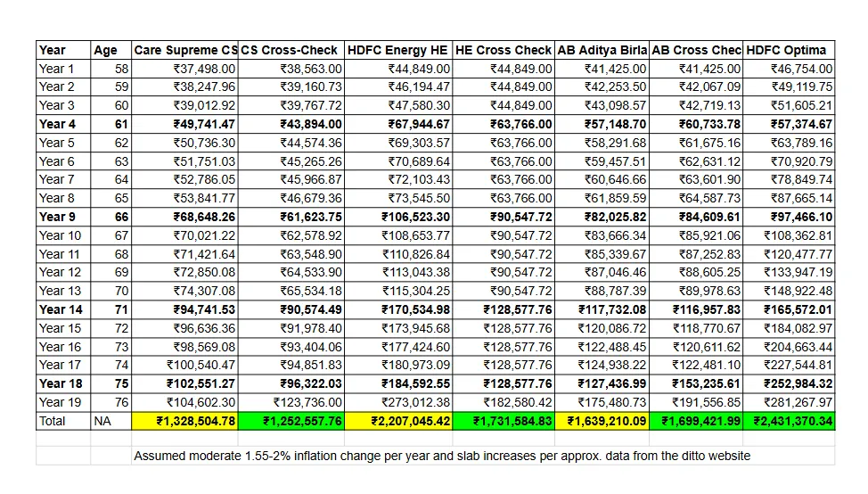Screen dimensions: 868x494
Task: Click the ₹133,947.19 cell
Action: 789,273
